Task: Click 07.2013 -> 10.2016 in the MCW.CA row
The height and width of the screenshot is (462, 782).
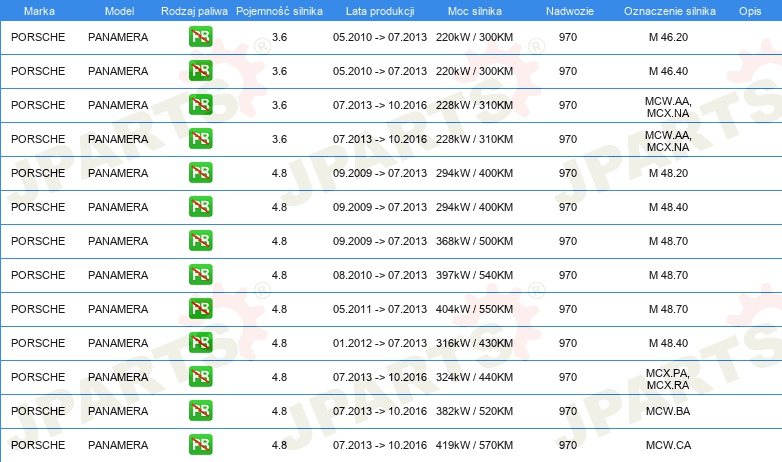Action: tap(380, 445)
